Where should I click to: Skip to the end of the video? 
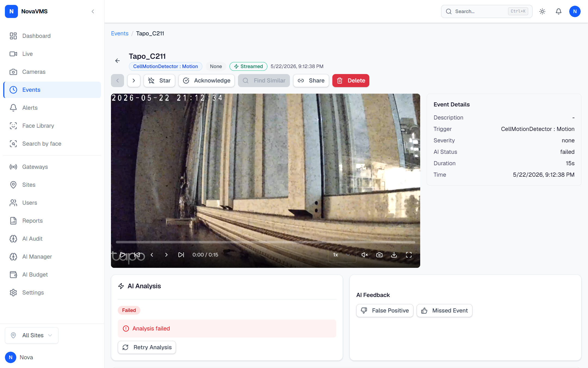tap(181, 255)
